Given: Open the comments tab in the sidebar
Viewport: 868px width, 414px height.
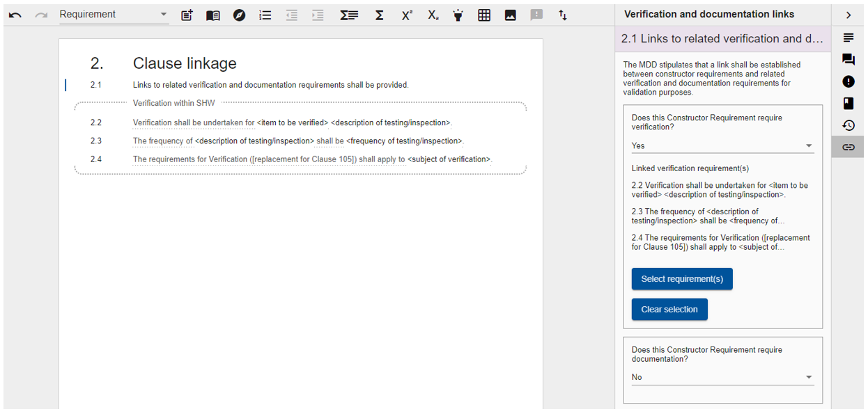Looking at the screenshot, I should [x=848, y=59].
